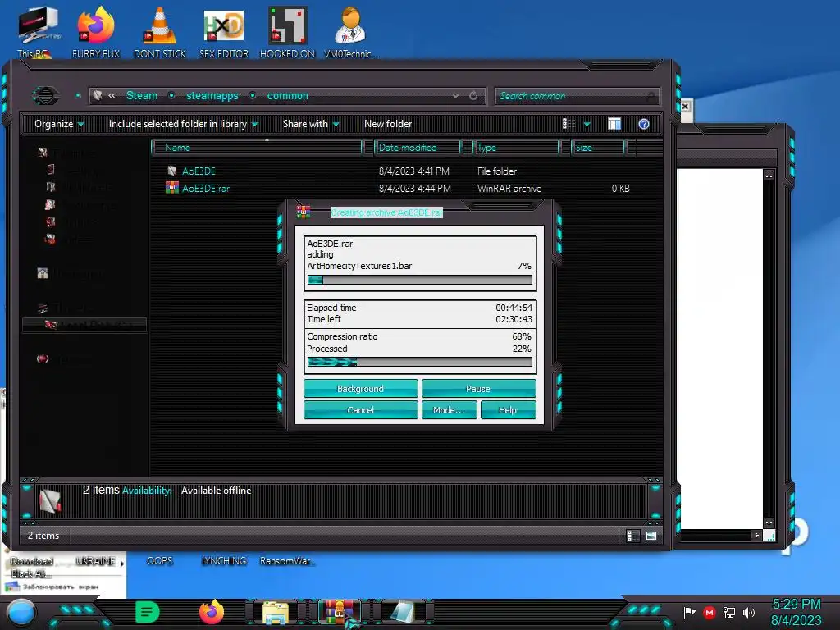
Task: Sort by Type column header
Action: click(x=517, y=148)
